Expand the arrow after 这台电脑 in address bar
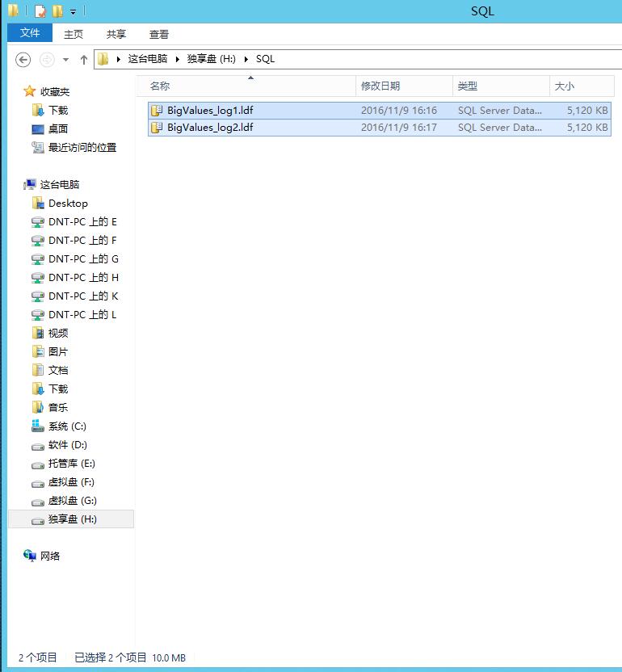This screenshot has height=672, width=622. [x=177, y=59]
